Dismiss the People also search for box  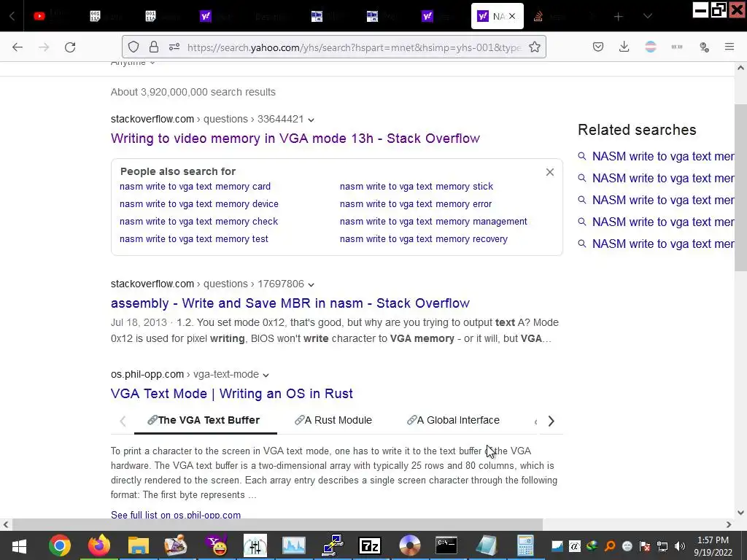point(550,172)
